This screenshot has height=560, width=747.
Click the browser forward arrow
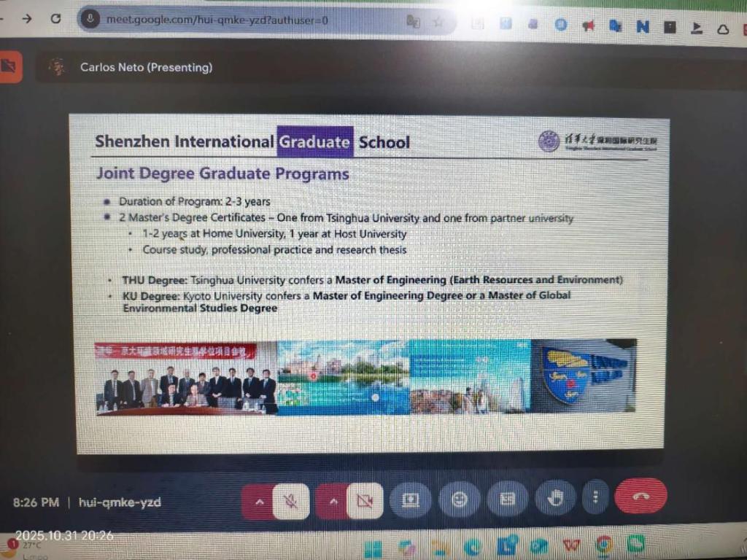point(27,19)
